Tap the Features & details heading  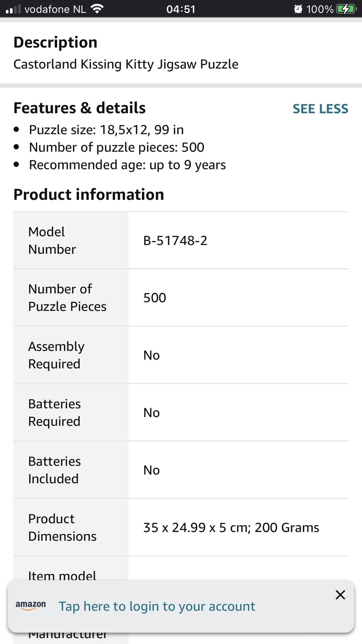tap(80, 108)
